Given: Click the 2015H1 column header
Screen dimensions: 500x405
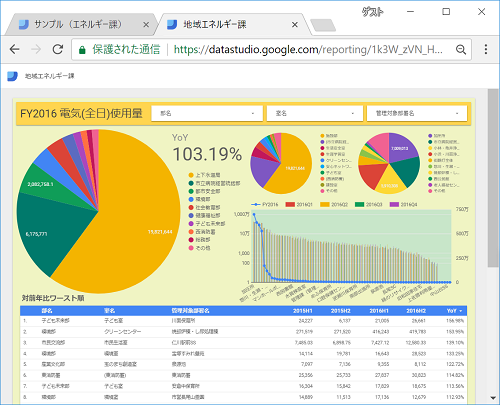Looking at the screenshot, I should click(x=303, y=311).
